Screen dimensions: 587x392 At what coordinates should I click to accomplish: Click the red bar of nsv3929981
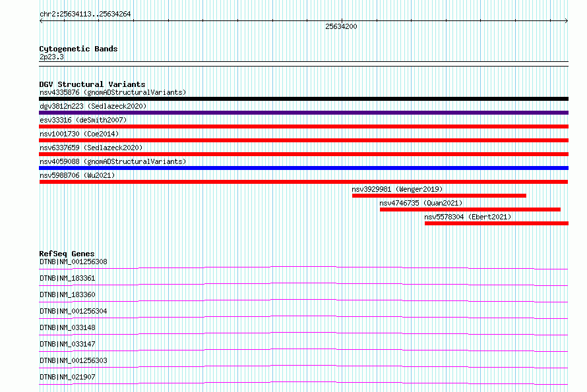point(439,196)
